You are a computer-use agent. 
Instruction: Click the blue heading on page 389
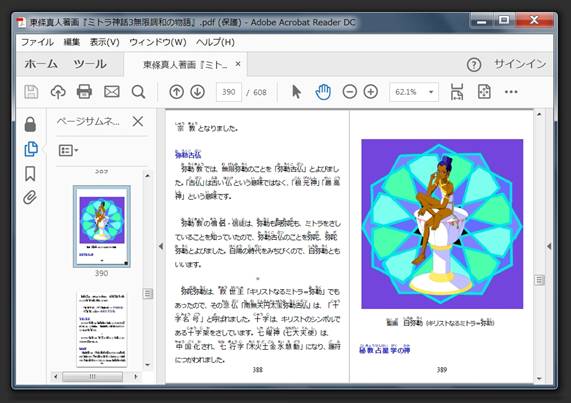point(385,349)
